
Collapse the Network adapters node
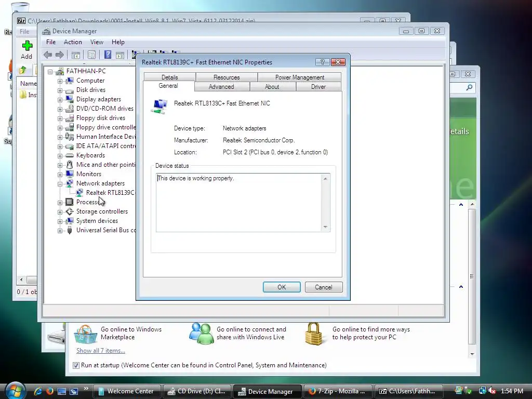coord(60,184)
